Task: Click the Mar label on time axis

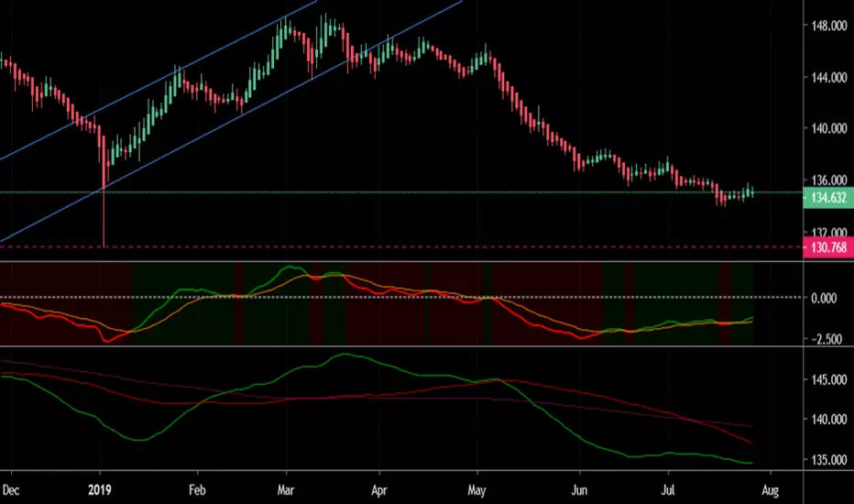Action: tap(286, 490)
